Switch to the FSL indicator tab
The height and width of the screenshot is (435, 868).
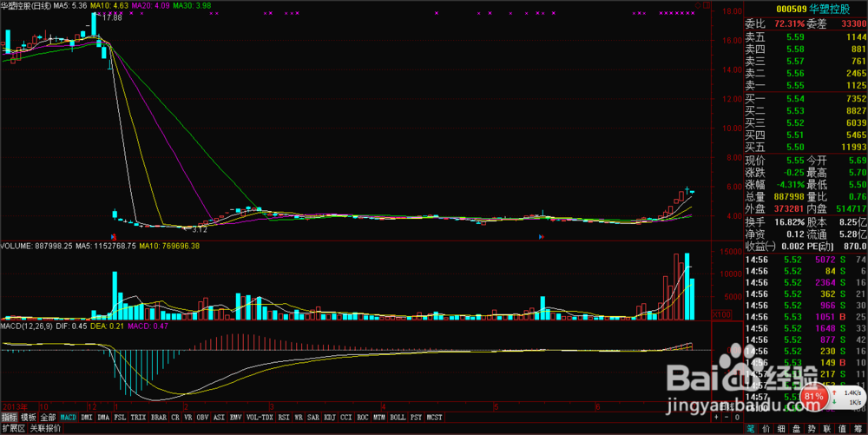[x=120, y=418]
